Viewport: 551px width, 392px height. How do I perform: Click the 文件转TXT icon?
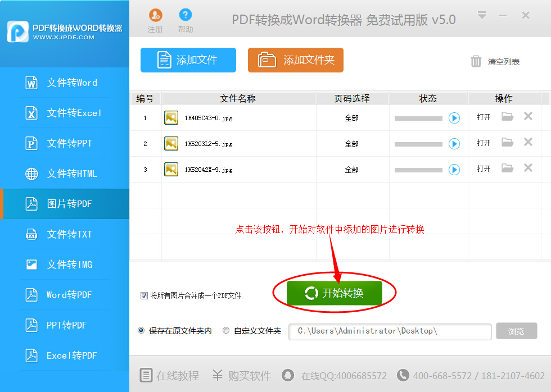31,234
